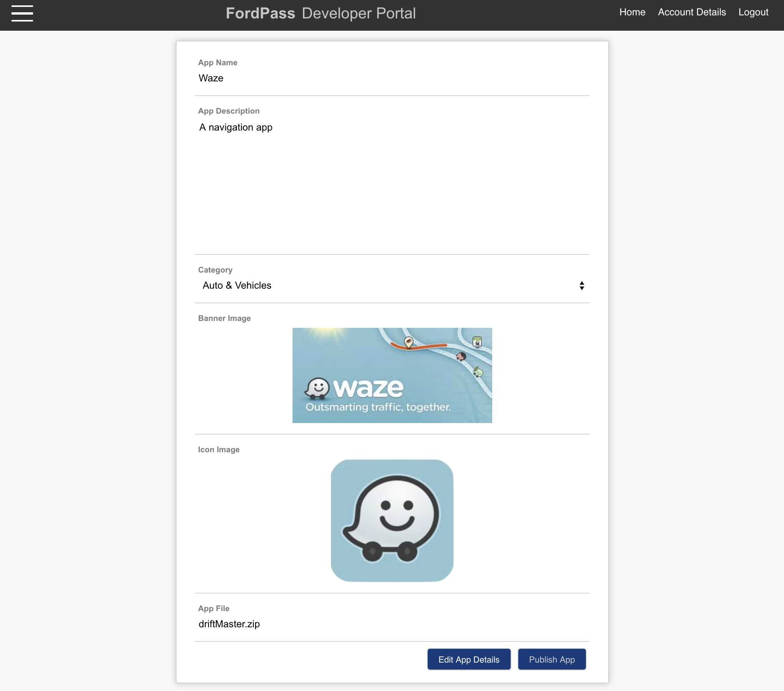Click the Waze app icon image
The image size is (784, 691).
[x=392, y=520]
